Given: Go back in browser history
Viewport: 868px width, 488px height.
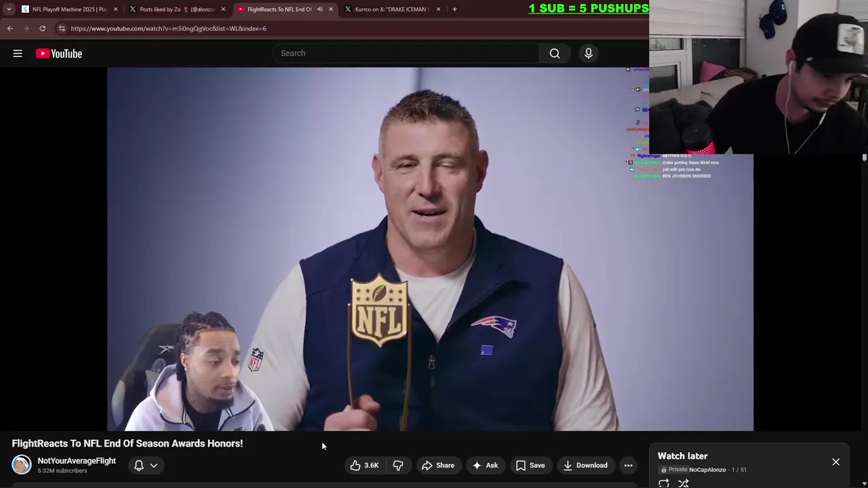Looking at the screenshot, I should pos(10,28).
